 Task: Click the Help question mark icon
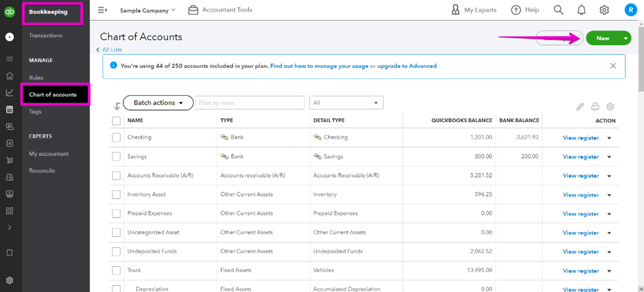click(x=516, y=10)
